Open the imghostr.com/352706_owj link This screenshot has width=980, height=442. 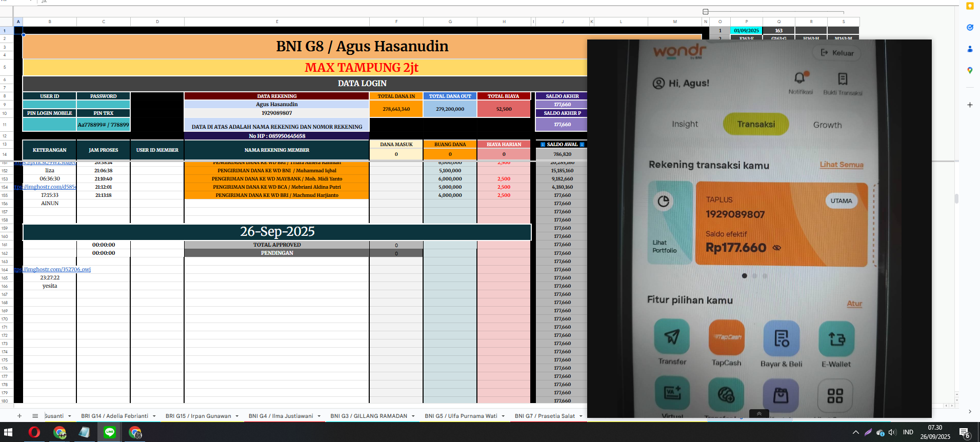(52, 269)
